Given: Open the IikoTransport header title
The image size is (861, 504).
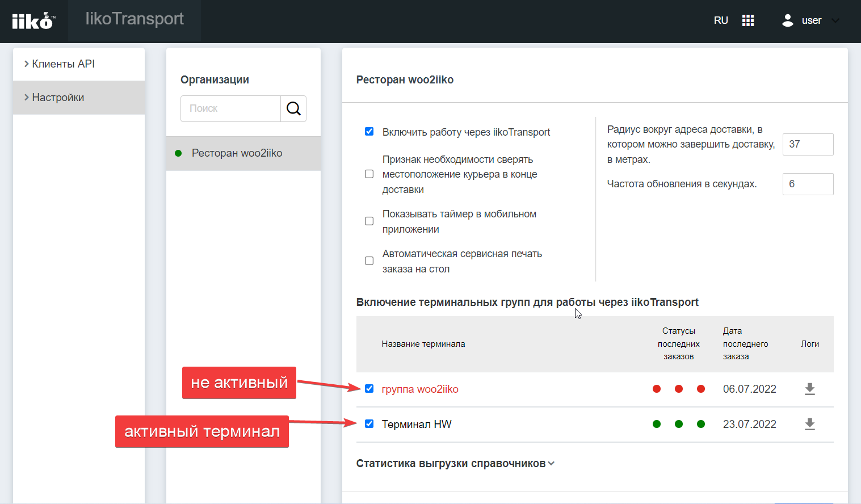Looking at the screenshot, I should [135, 19].
